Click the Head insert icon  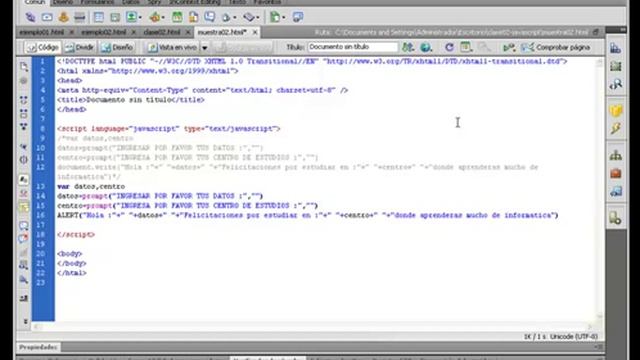coord(226,18)
